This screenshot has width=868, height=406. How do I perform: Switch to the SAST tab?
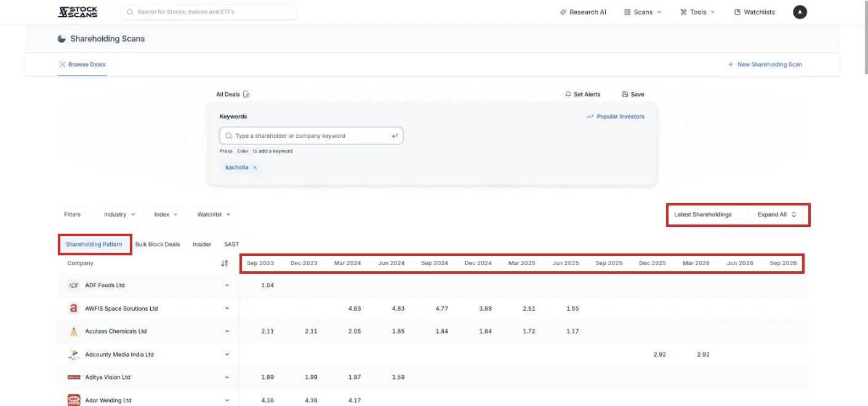tap(231, 244)
